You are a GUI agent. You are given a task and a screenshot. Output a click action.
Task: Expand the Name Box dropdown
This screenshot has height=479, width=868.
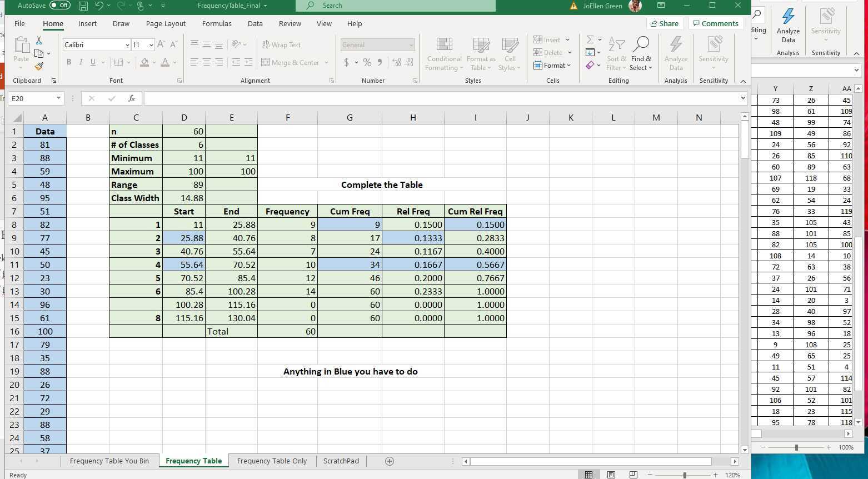click(57, 98)
